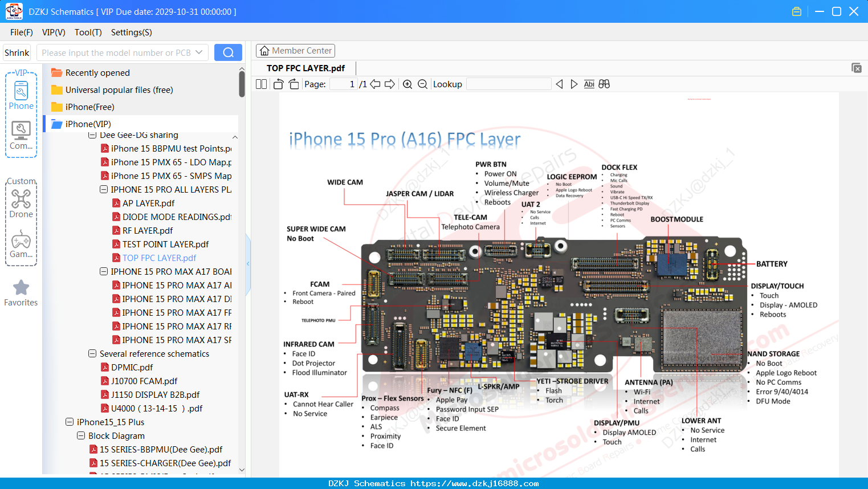Click tree scrollbar up arrow

click(x=242, y=69)
